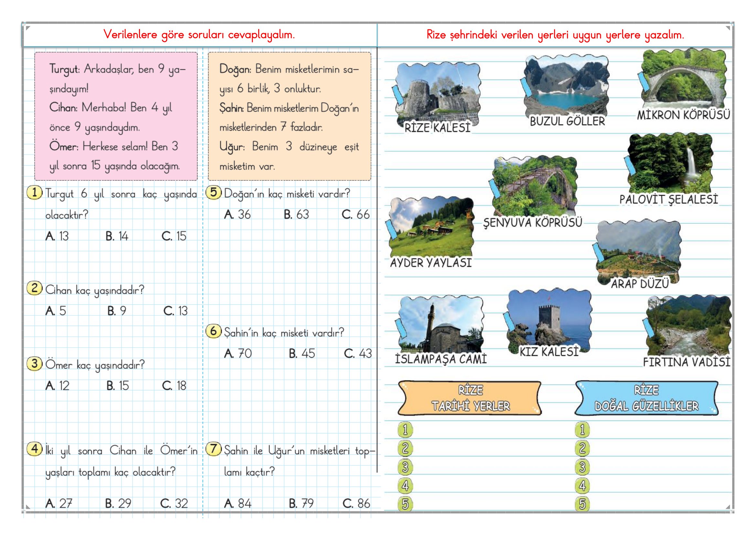Click green number 5 under Doğal Güzellikler
This screenshot has width=756, height=535.
coord(582,504)
